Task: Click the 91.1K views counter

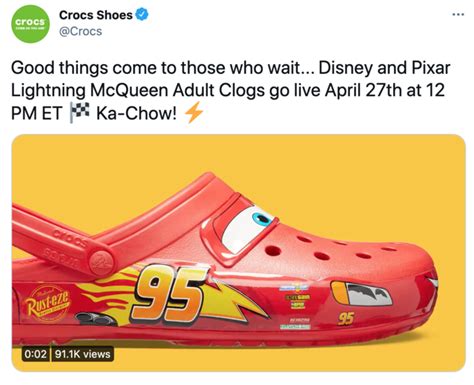Action: 82,354
